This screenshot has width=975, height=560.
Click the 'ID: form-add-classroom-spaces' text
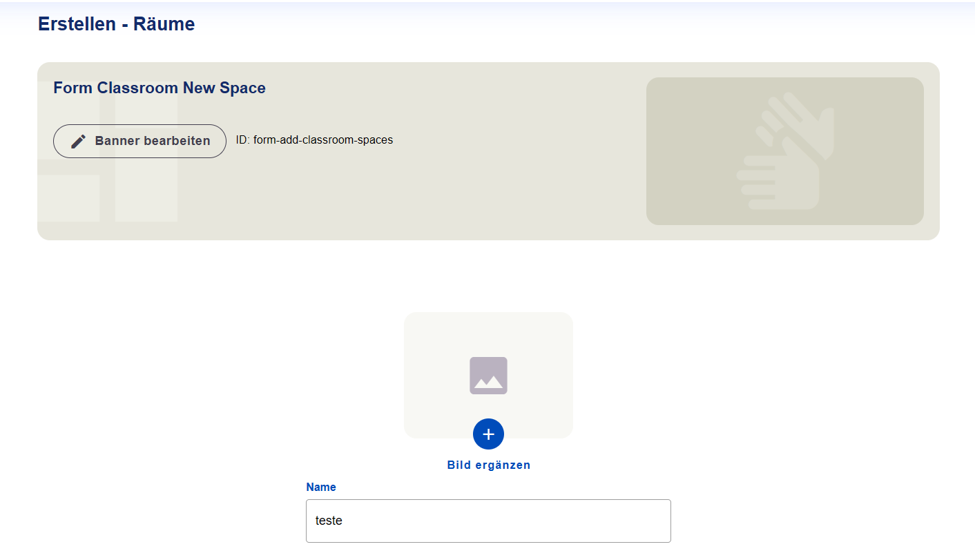(314, 140)
